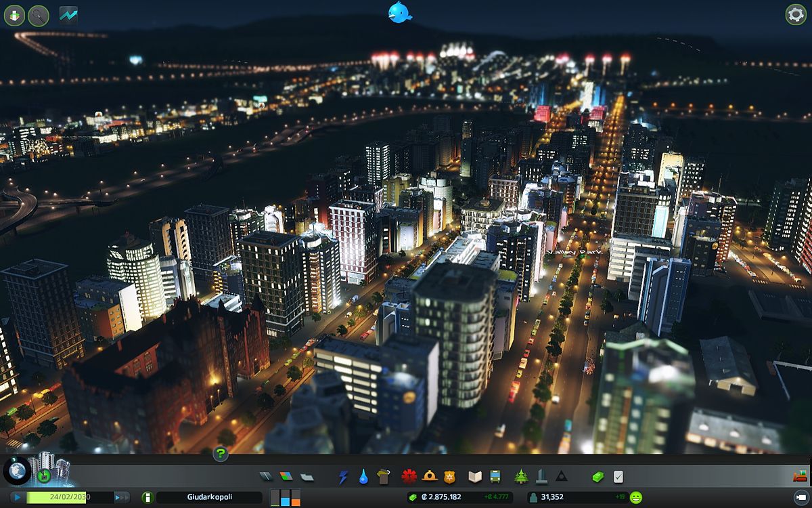This screenshot has width=812, height=508.
Task: Open the Economy money panel
Action: tap(597, 477)
